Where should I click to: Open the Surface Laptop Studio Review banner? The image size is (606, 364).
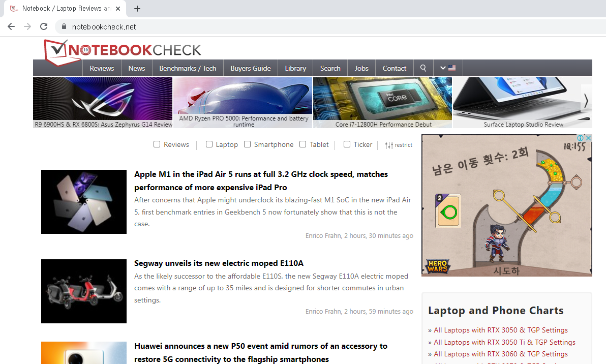coord(523,102)
